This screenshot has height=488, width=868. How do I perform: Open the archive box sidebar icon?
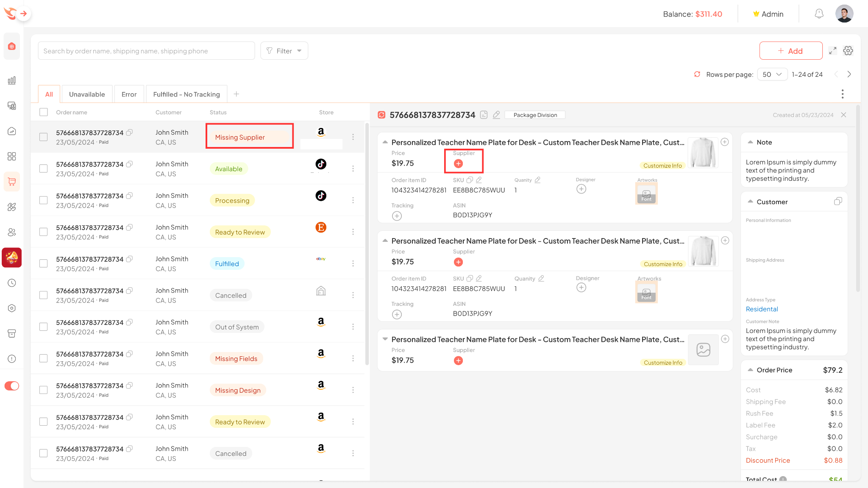click(x=12, y=333)
